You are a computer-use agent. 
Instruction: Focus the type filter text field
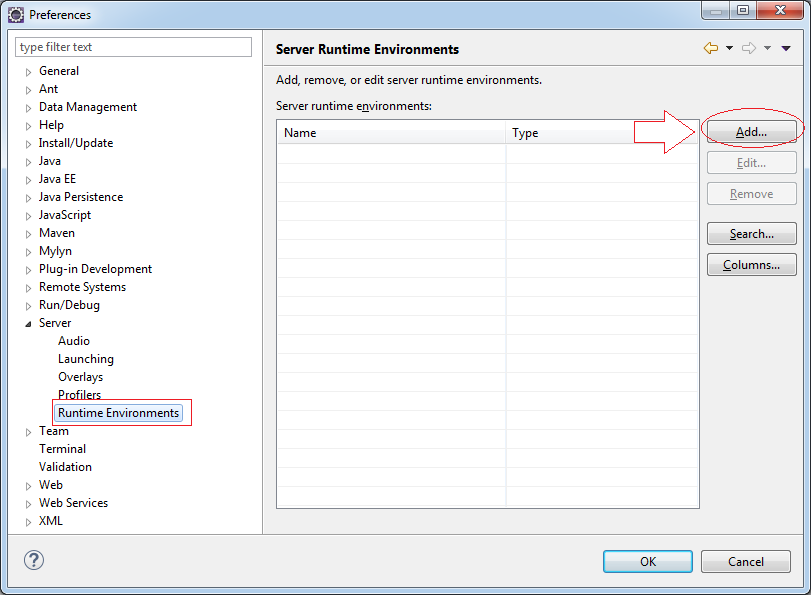[133, 47]
